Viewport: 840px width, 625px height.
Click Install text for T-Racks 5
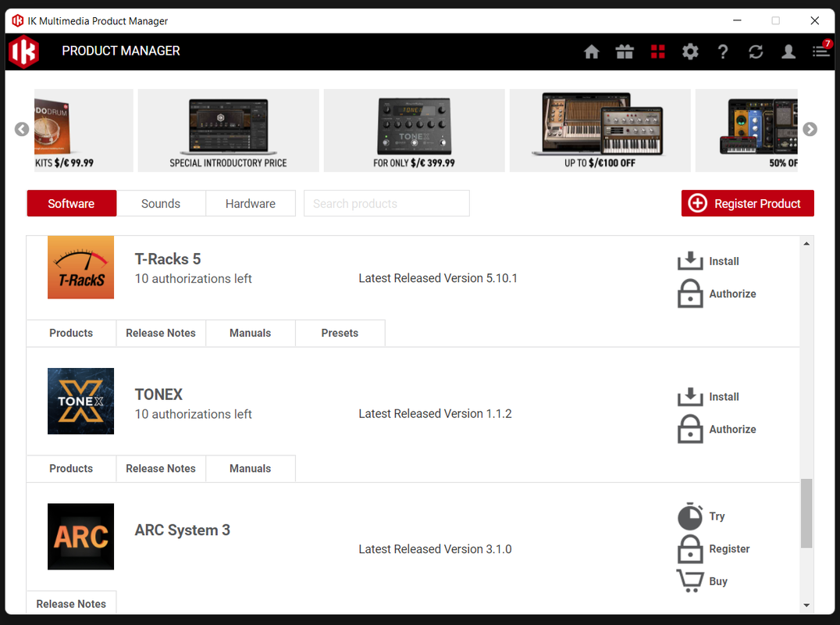pos(724,261)
